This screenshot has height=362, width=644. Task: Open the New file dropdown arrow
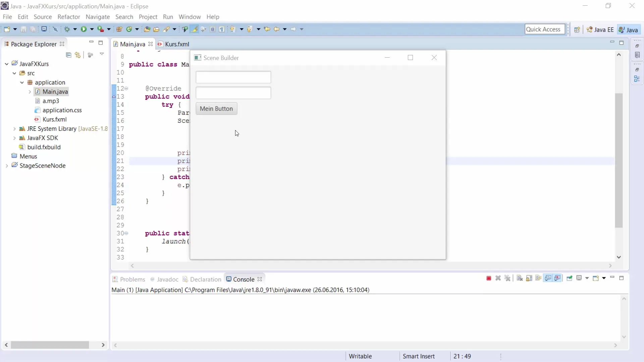[15, 29]
